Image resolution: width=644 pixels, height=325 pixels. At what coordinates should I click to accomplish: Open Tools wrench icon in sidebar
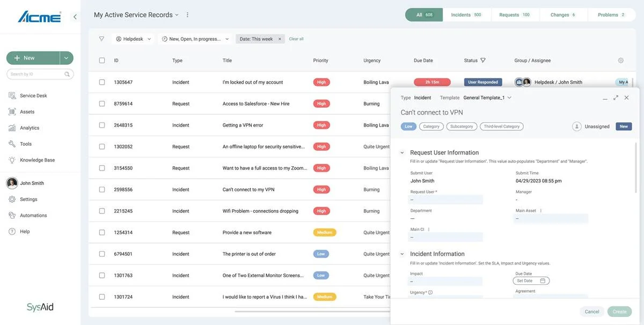(x=12, y=144)
